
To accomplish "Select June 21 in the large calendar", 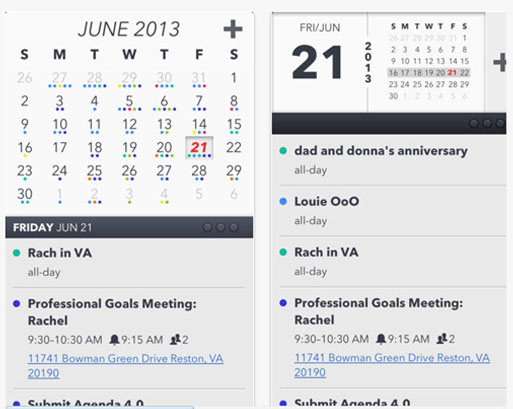I will [x=199, y=148].
